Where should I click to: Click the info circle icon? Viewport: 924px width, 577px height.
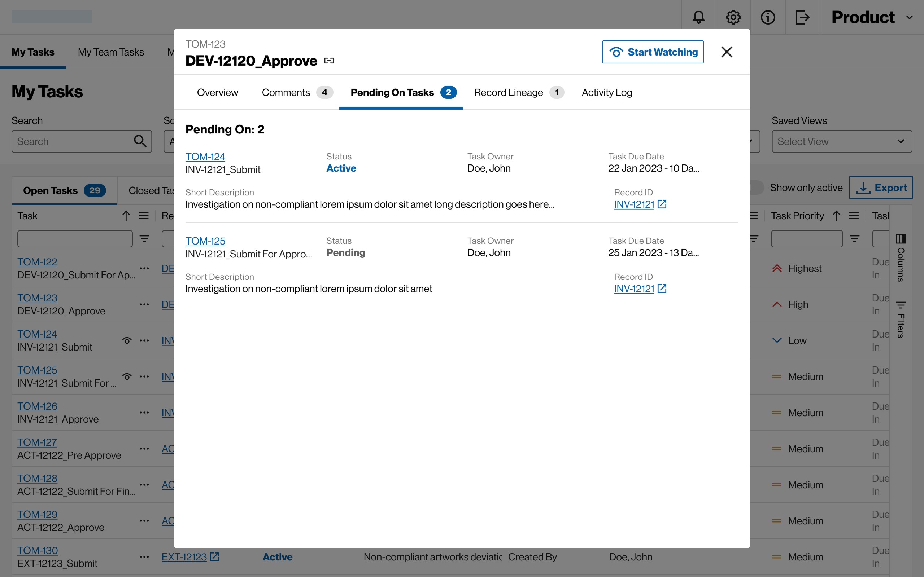(x=767, y=17)
